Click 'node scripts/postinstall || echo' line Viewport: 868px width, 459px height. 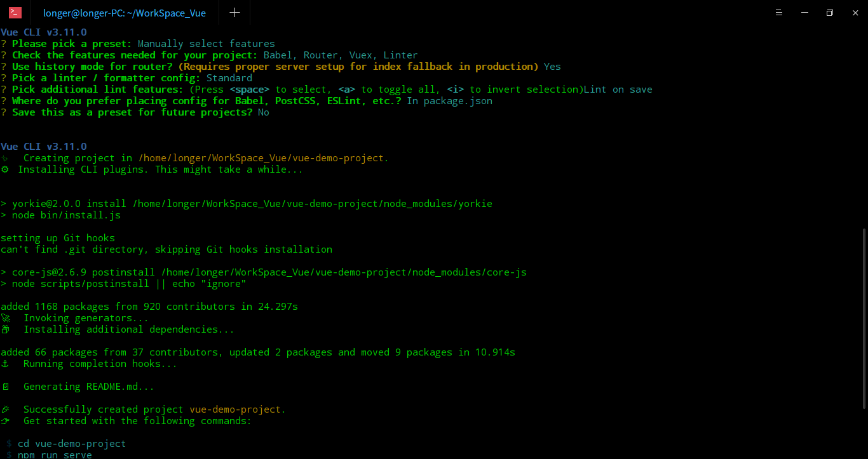[124, 284]
